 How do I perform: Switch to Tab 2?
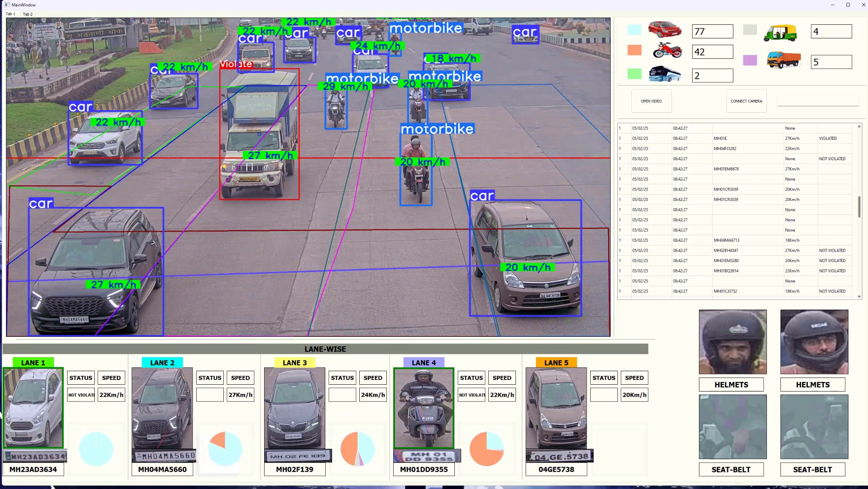pyautogui.click(x=28, y=14)
